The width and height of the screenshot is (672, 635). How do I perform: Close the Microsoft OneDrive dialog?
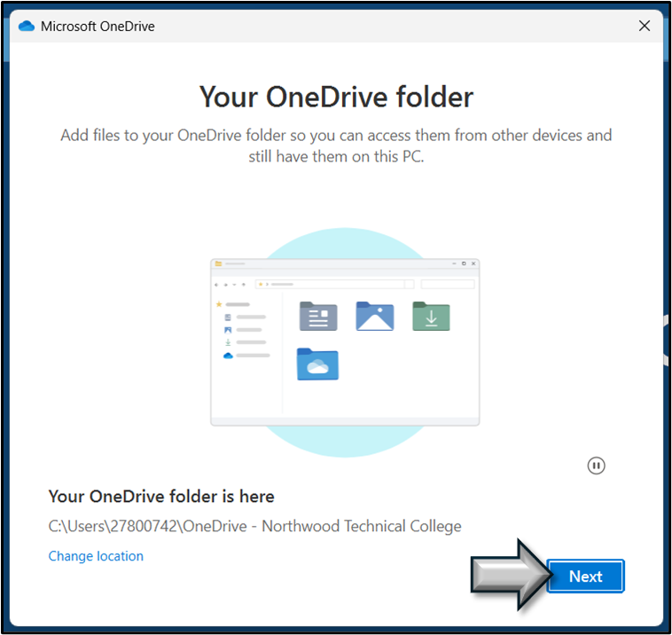pyautogui.click(x=645, y=26)
